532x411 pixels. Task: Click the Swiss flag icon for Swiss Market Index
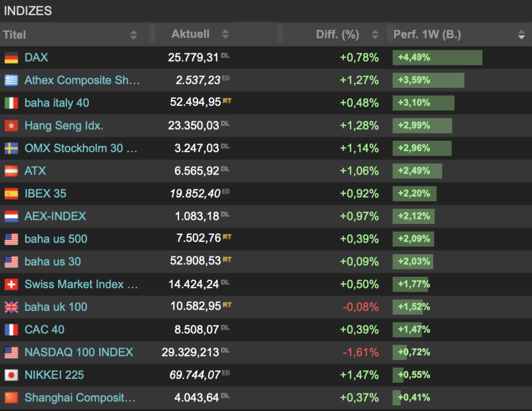[x=11, y=284]
